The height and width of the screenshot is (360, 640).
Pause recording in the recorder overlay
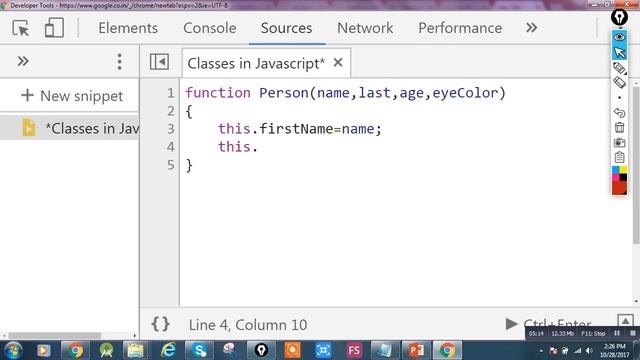617,333
